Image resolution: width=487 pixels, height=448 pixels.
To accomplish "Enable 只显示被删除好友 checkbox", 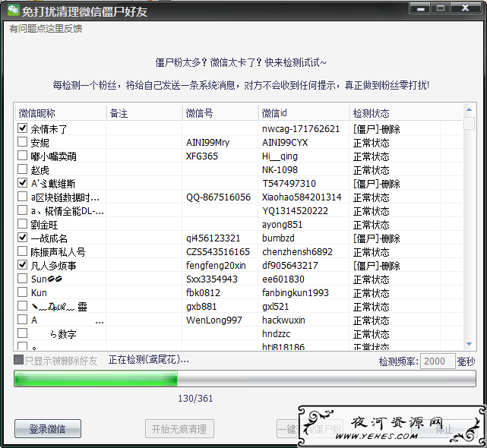I will coord(19,360).
